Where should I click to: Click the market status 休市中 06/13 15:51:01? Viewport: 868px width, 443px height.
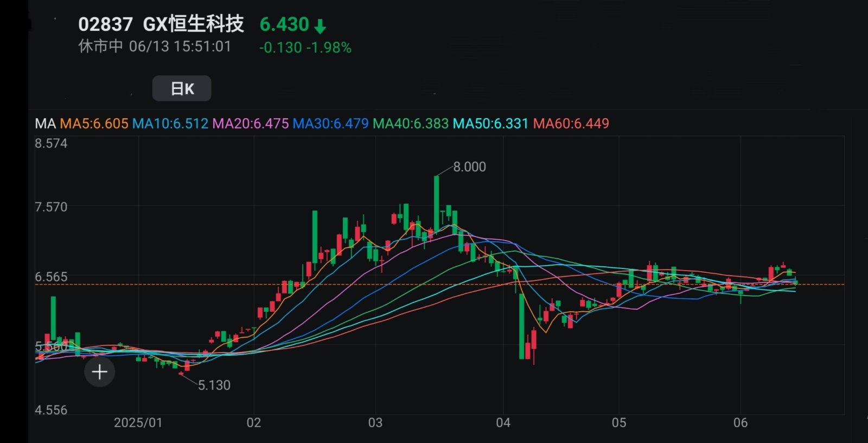(x=155, y=46)
